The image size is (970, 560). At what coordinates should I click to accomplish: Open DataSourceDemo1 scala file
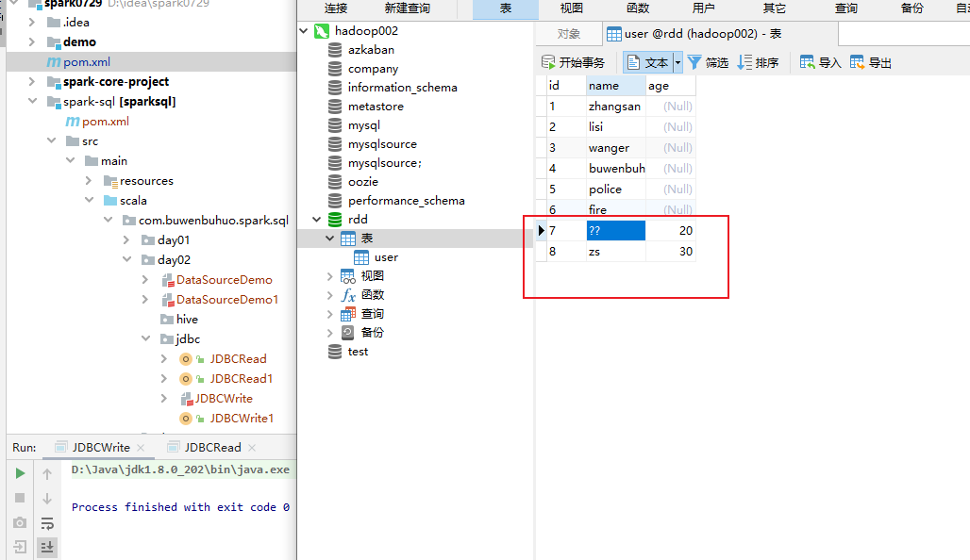click(x=227, y=299)
